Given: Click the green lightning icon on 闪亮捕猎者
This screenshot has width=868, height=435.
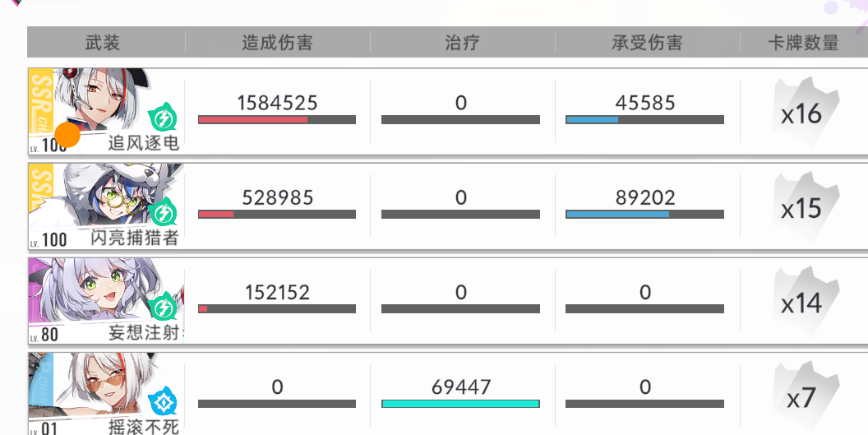Looking at the screenshot, I should [163, 213].
